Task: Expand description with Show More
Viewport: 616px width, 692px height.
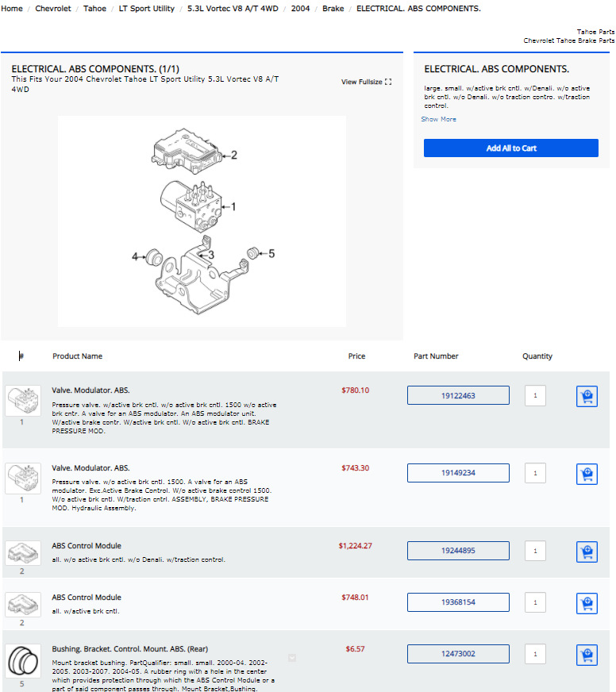Action: [438, 119]
